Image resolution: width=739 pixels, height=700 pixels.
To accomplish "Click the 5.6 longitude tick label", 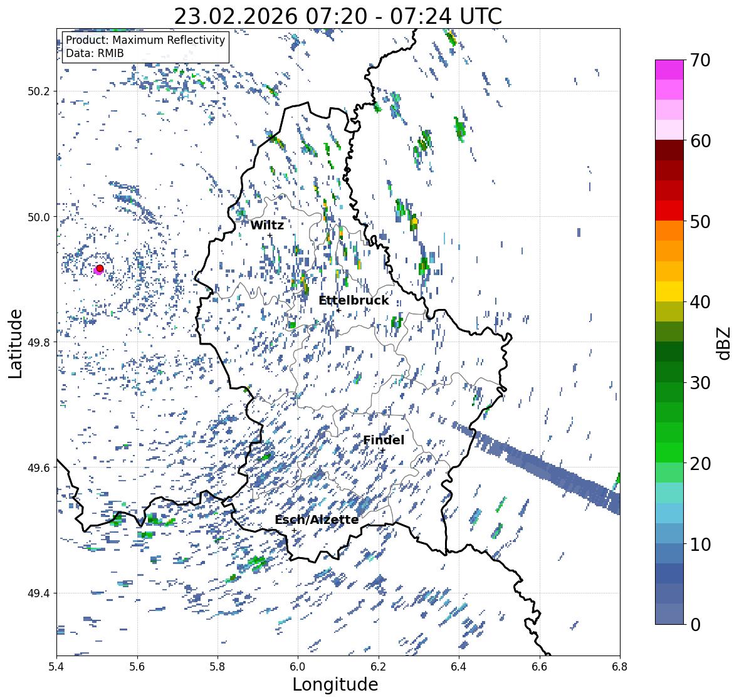I will coord(137,667).
